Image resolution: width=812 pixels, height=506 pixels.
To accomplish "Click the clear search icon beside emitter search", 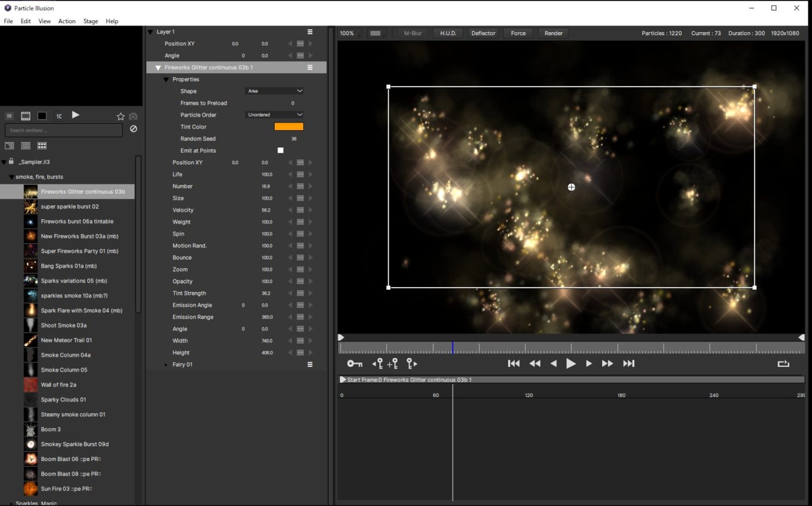I will (133, 129).
